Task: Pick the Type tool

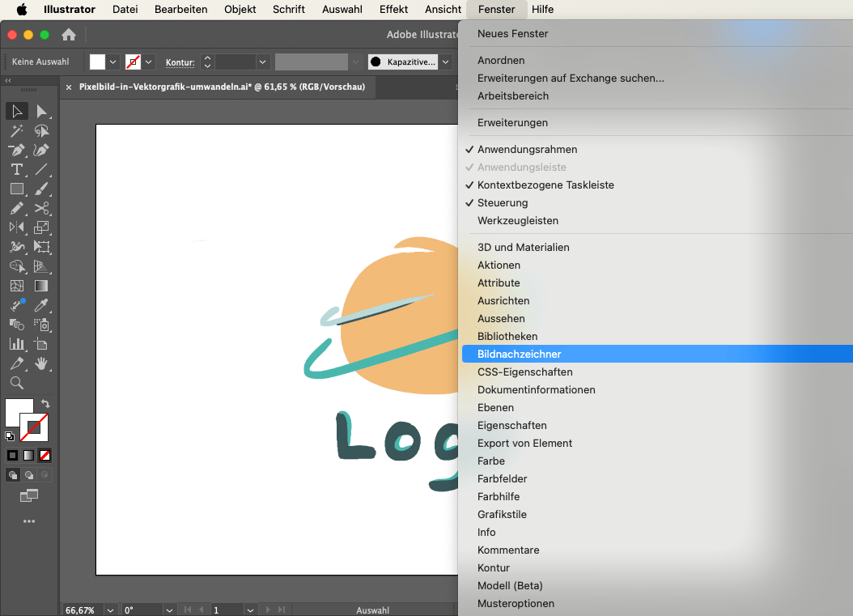Action: pyautogui.click(x=16, y=169)
